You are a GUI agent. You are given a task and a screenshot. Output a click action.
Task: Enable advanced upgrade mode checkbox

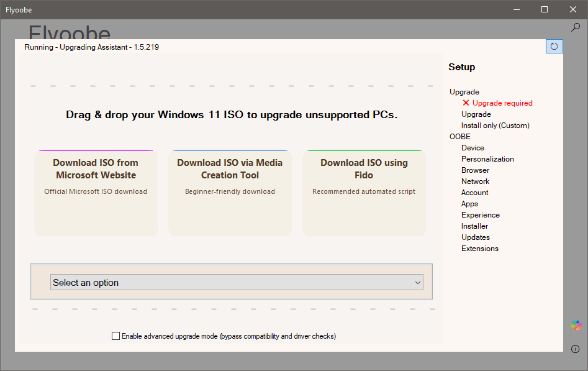(x=116, y=336)
